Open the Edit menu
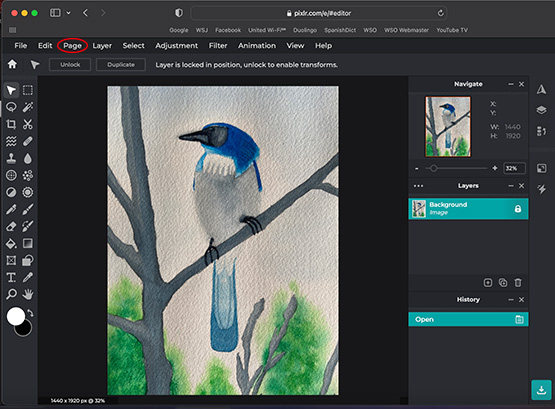The width and height of the screenshot is (555, 409). click(x=45, y=46)
